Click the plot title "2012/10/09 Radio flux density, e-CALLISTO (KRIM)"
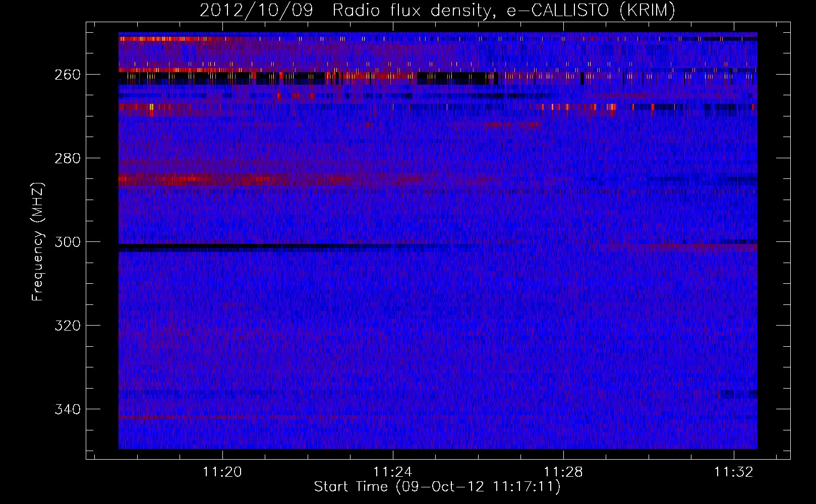 437,10
